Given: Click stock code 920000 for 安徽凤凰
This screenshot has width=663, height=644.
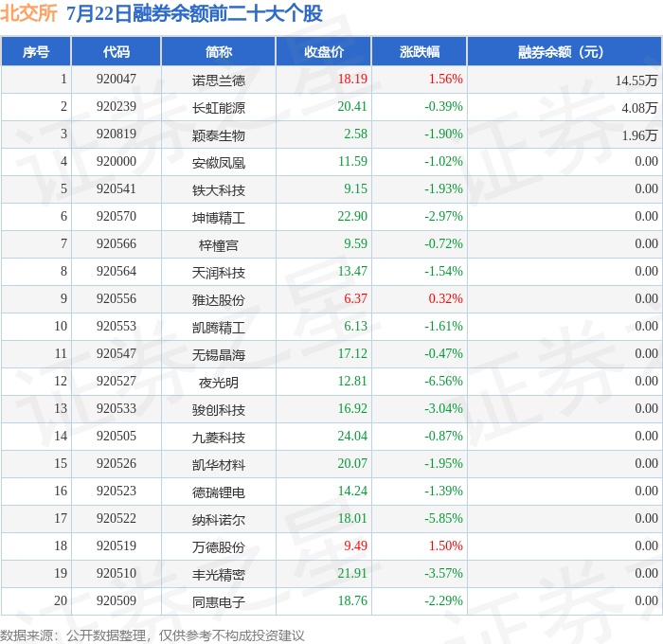Looking at the screenshot, I should 116,162.
